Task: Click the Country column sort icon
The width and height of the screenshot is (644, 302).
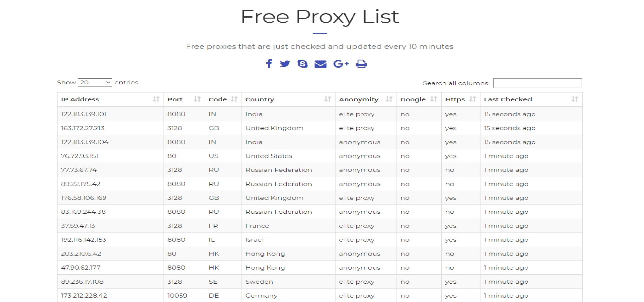Action: (x=327, y=99)
